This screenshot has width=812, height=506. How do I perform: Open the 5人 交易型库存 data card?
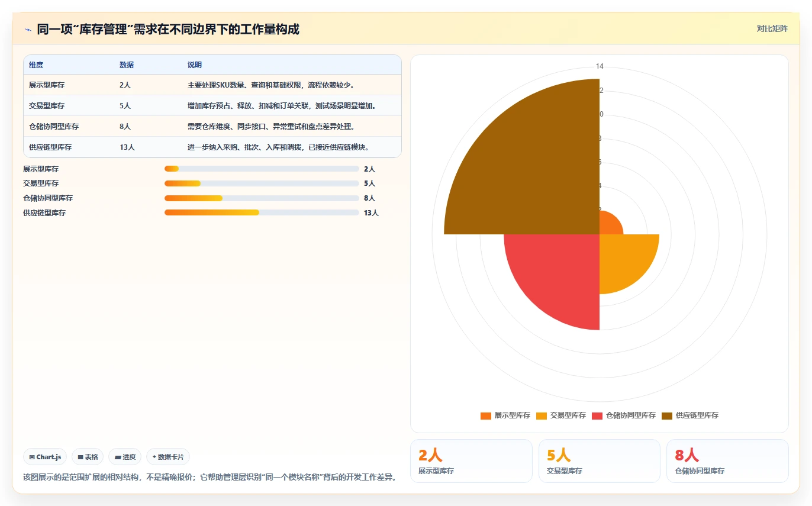600,461
